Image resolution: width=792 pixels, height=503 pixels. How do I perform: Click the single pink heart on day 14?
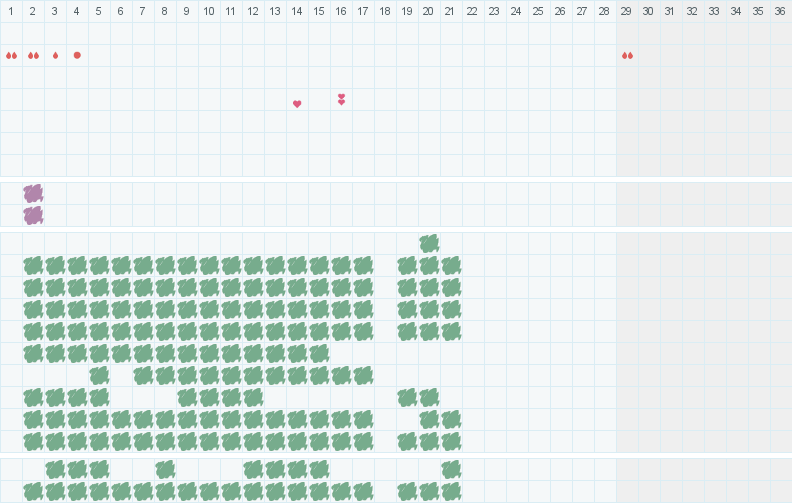[297, 104]
